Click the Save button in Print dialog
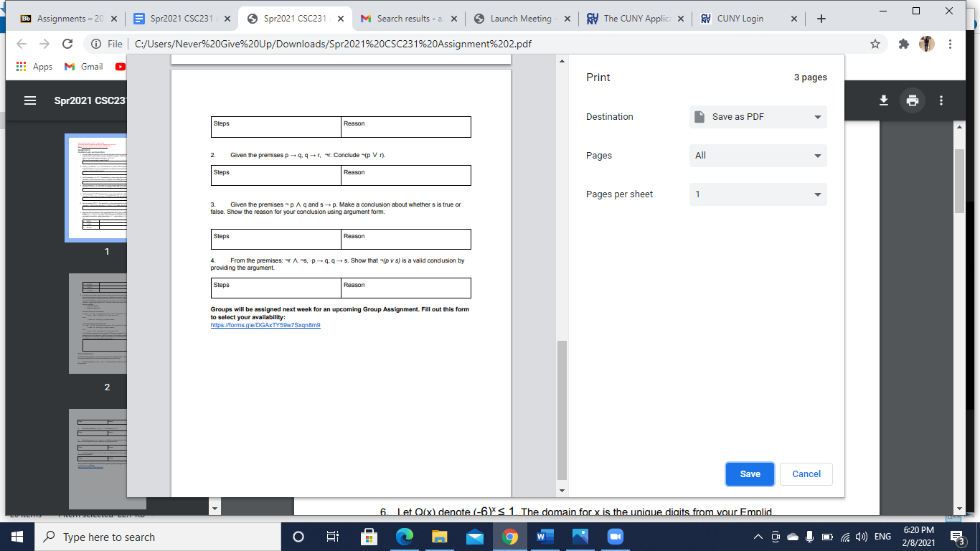This screenshot has height=551, width=980. tap(750, 474)
